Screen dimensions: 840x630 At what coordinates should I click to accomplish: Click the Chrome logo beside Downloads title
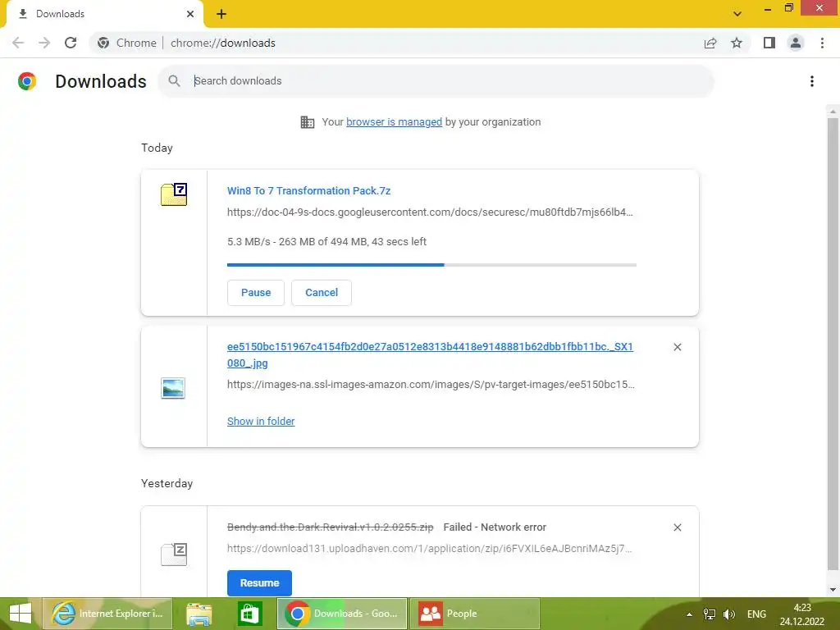[27, 81]
